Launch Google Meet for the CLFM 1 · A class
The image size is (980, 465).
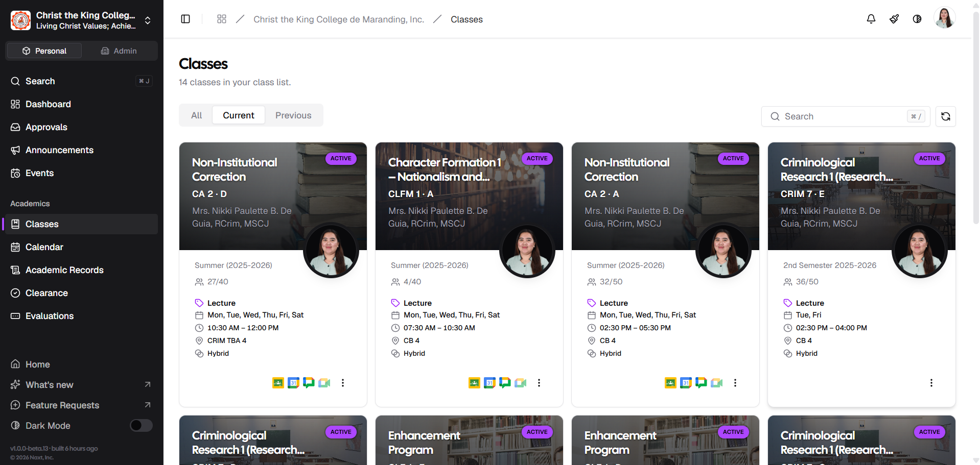(x=520, y=383)
